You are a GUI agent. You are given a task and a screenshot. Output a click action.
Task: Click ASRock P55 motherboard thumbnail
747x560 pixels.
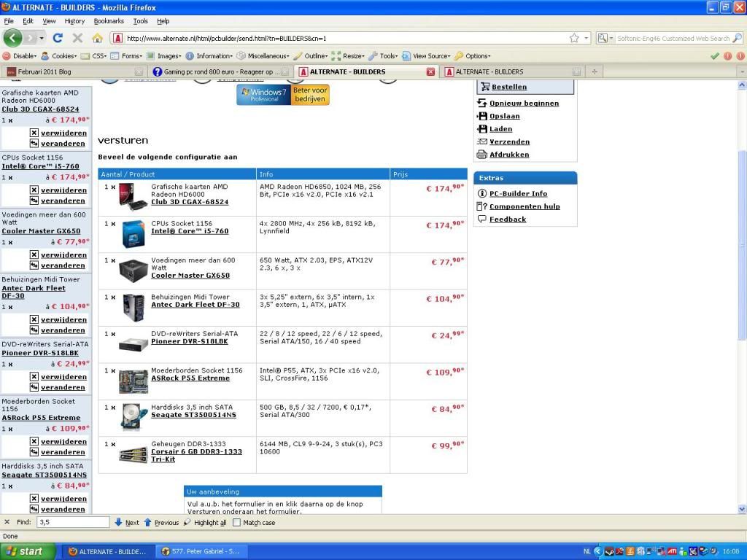tap(133, 381)
